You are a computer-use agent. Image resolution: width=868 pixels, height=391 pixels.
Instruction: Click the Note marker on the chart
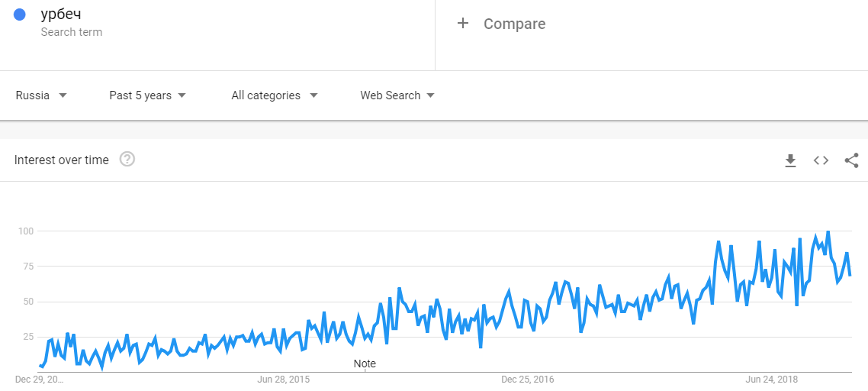(365, 364)
